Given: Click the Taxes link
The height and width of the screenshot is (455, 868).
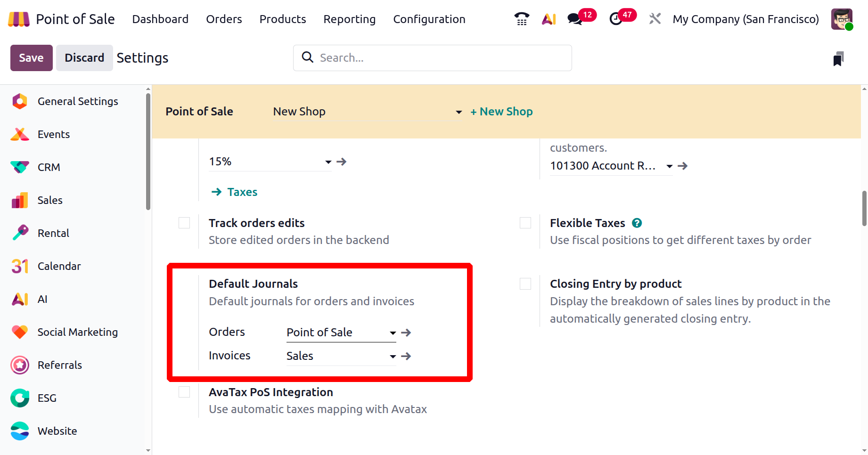Looking at the screenshot, I should [x=242, y=192].
